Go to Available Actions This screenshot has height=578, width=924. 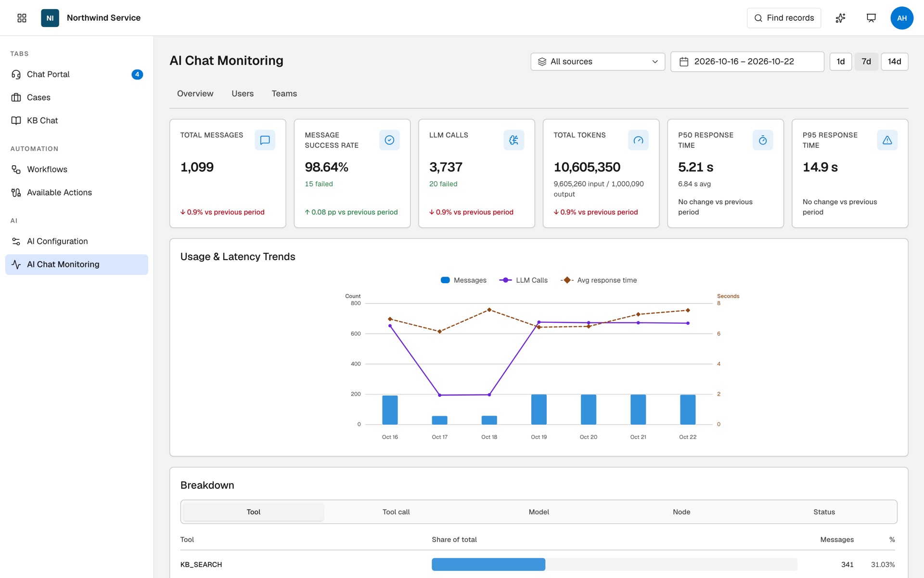(x=77, y=192)
